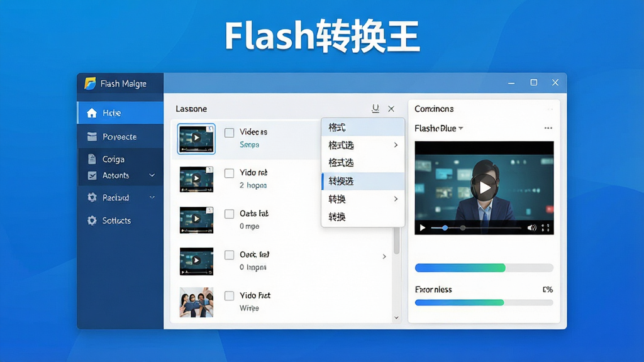Click the Fxror nless progress bar
This screenshot has height=362, width=644.
click(484, 302)
